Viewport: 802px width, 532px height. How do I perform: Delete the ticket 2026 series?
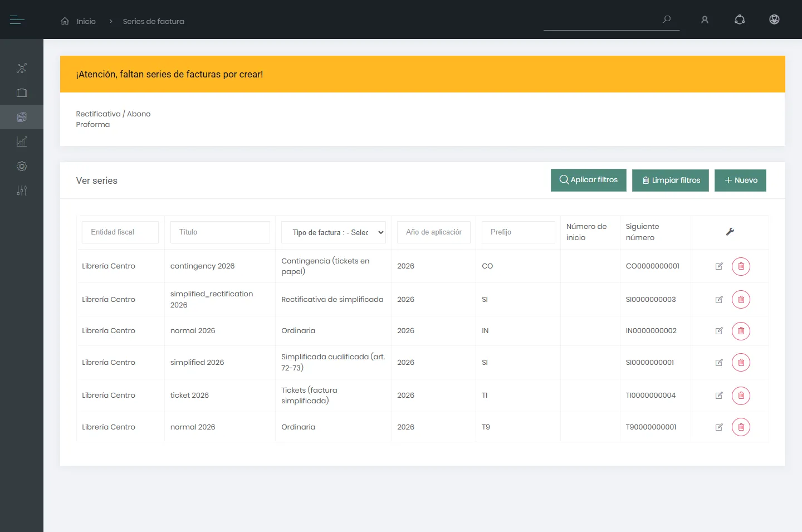(741, 396)
